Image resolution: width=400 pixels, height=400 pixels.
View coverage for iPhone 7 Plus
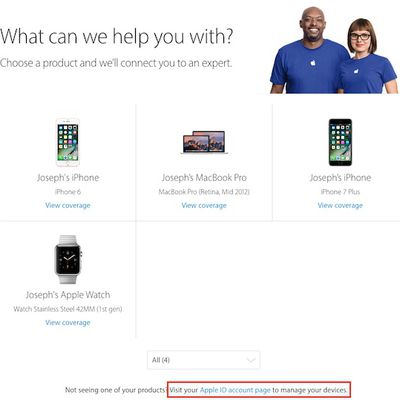tap(340, 205)
